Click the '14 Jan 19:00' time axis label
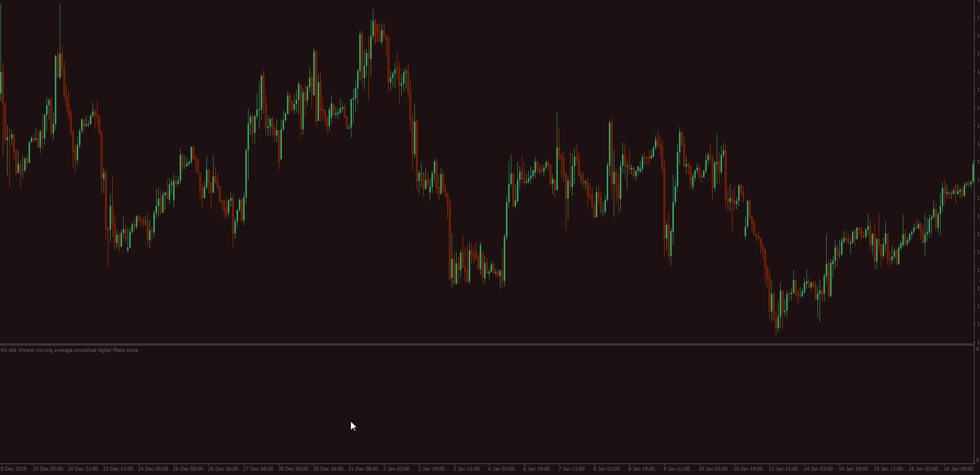 pos(853,469)
